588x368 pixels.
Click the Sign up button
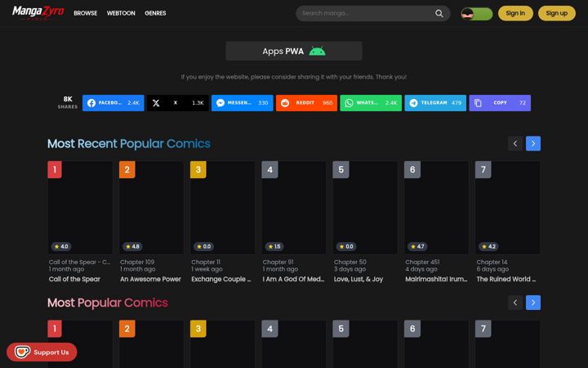(x=556, y=13)
